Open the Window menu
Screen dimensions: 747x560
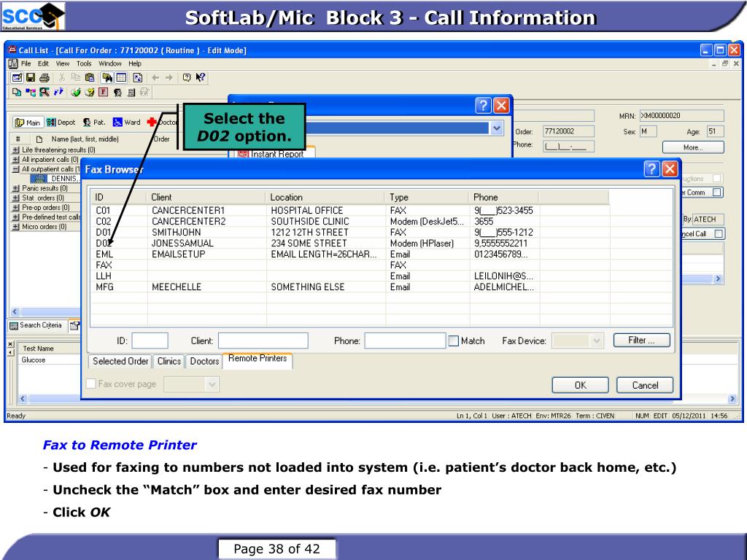tap(110, 63)
